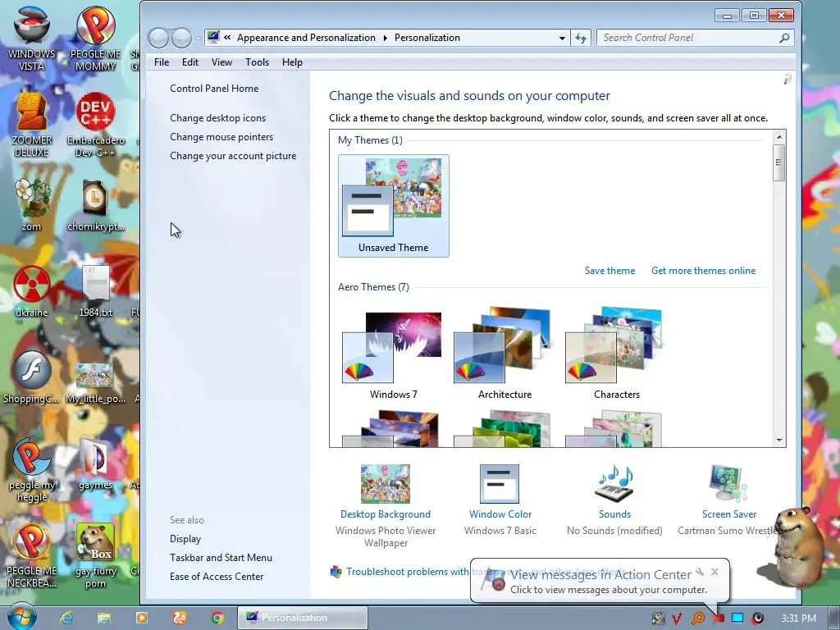Open Windows Explorer from the taskbar
Image resolution: width=840 pixels, height=630 pixels.
click(104, 618)
